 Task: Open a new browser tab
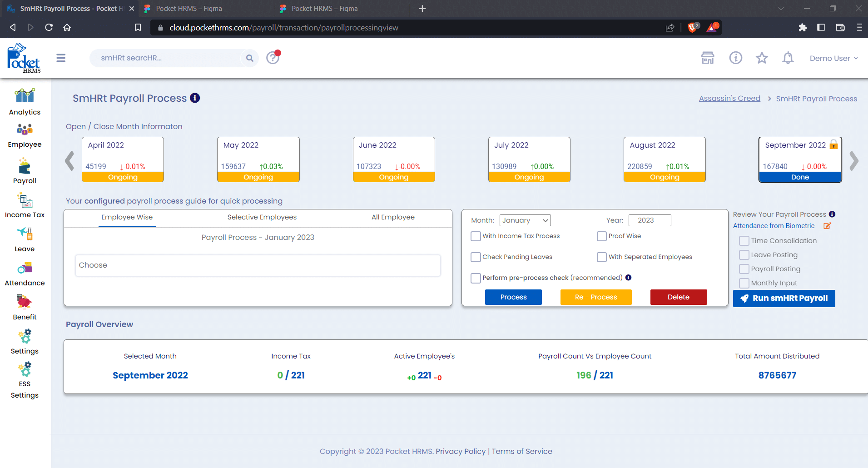pyautogui.click(x=422, y=9)
